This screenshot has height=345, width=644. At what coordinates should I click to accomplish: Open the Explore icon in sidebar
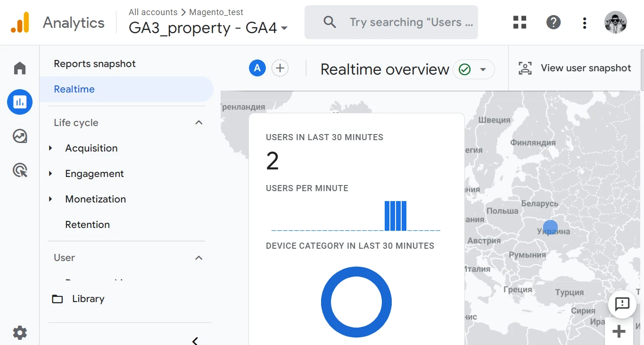point(20,136)
